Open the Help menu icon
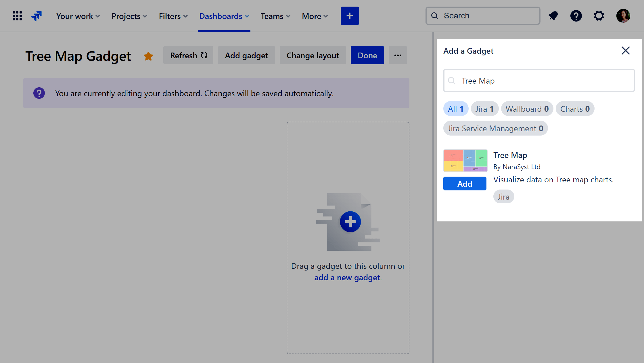Image resolution: width=644 pixels, height=363 pixels. (576, 16)
